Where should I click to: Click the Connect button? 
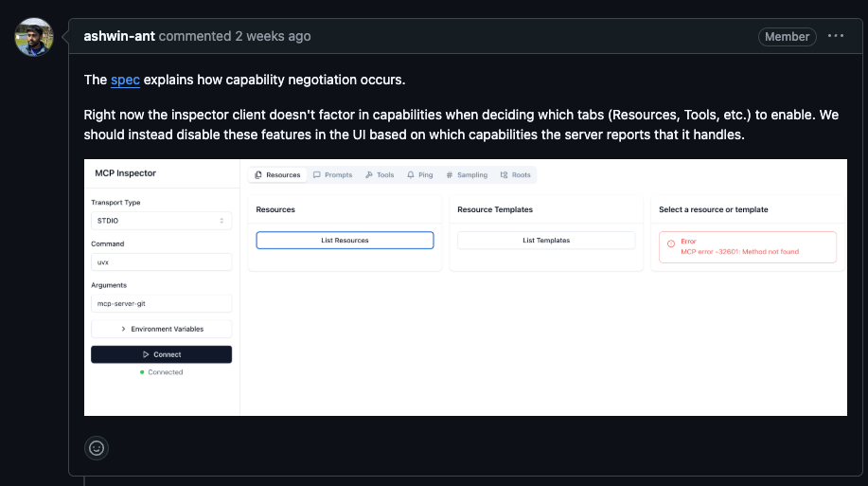161,354
